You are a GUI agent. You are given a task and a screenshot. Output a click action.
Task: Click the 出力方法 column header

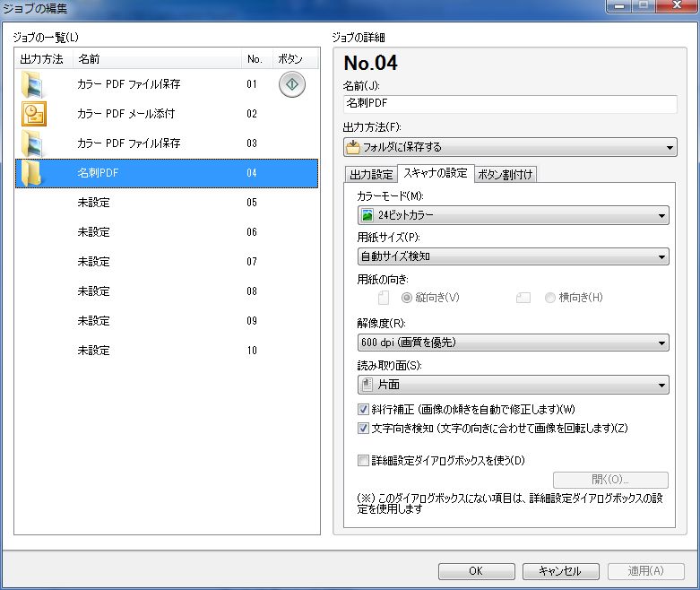(x=44, y=59)
